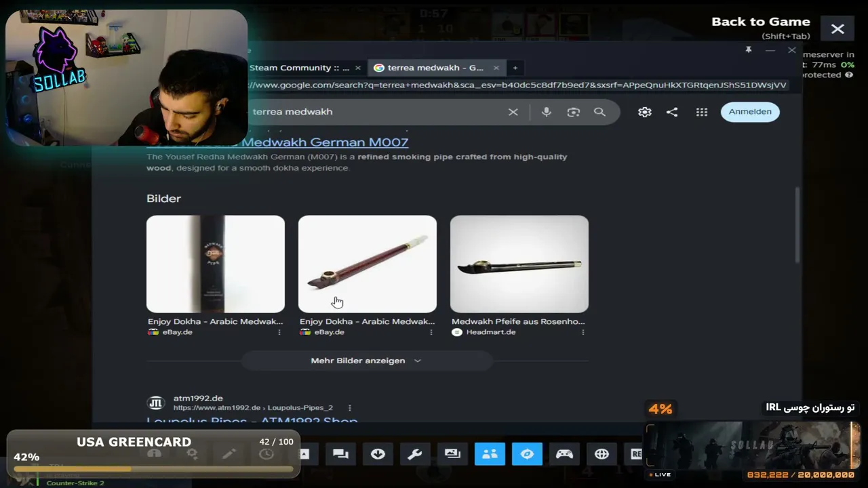Click the 'Bilder' section heading
Image resolution: width=868 pixels, height=488 pixels.
tap(163, 199)
